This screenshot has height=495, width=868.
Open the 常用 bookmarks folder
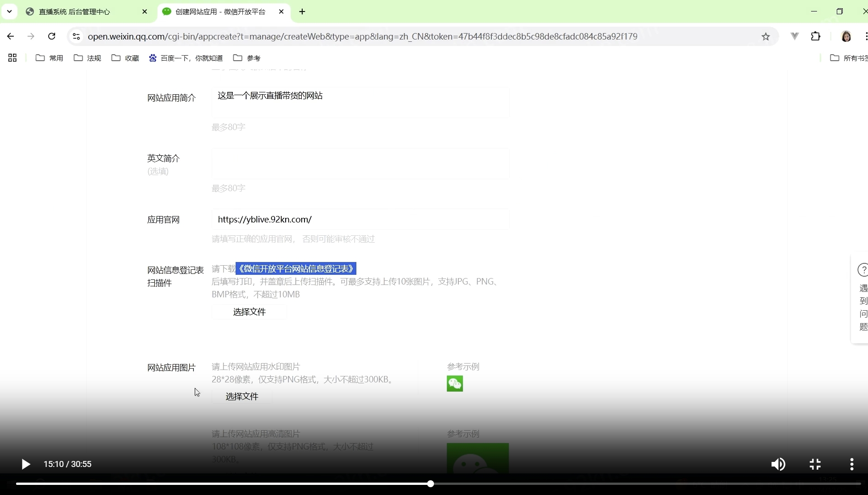pyautogui.click(x=50, y=58)
